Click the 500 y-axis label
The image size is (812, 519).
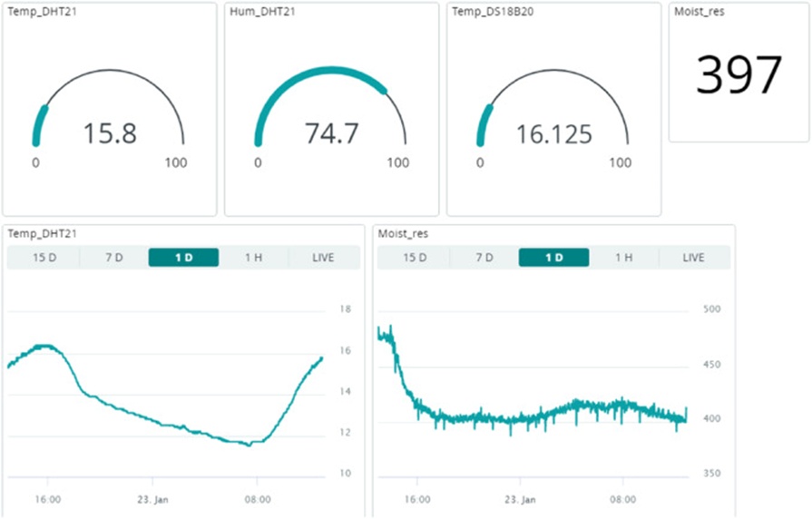click(x=711, y=309)
